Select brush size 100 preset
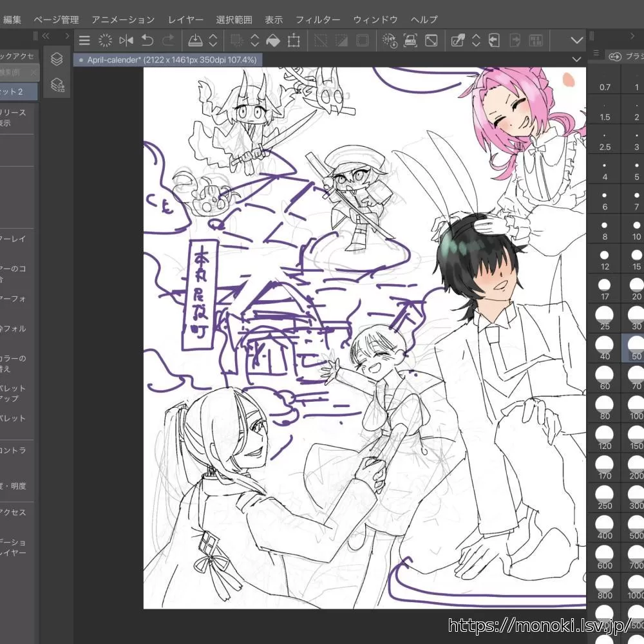This screenshot has width=644, height=644. click(x=636, y=408)
